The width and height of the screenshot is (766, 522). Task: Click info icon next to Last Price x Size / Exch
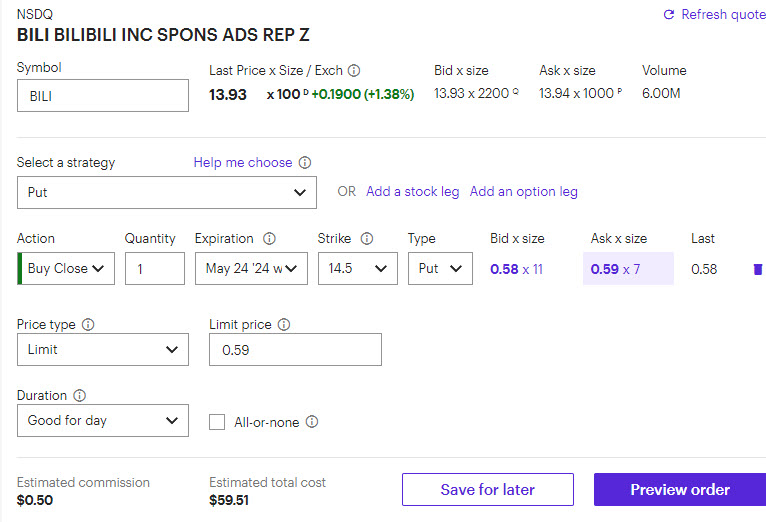pyautogui.click(x=354, y=71)
